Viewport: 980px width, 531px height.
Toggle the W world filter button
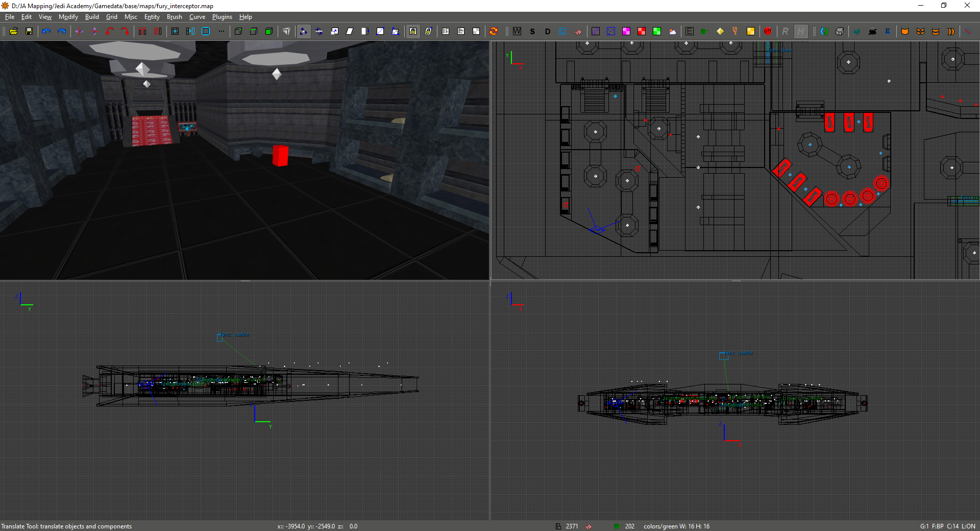click(x=517, y=31)
